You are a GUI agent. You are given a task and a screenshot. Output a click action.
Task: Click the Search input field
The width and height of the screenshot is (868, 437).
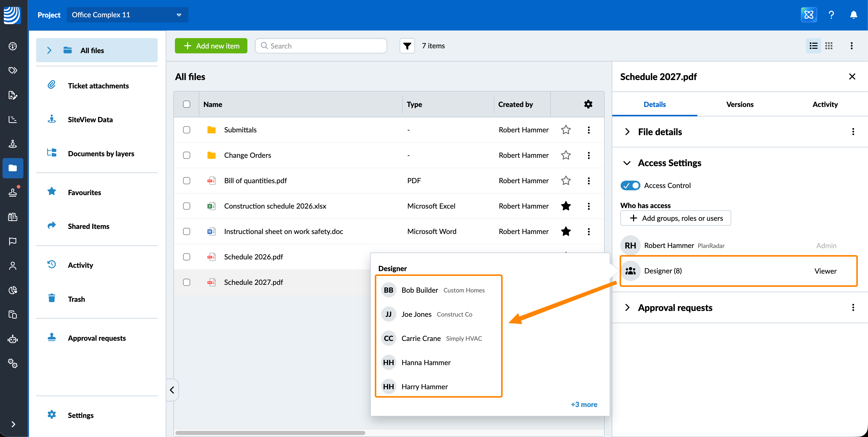point(321,46)
